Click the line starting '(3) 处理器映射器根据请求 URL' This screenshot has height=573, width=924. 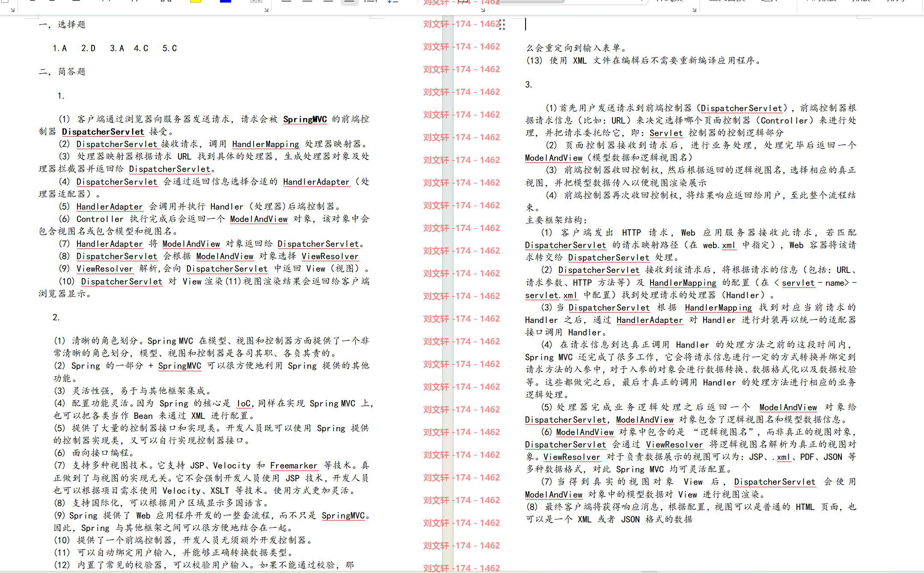tap(214, 157)
